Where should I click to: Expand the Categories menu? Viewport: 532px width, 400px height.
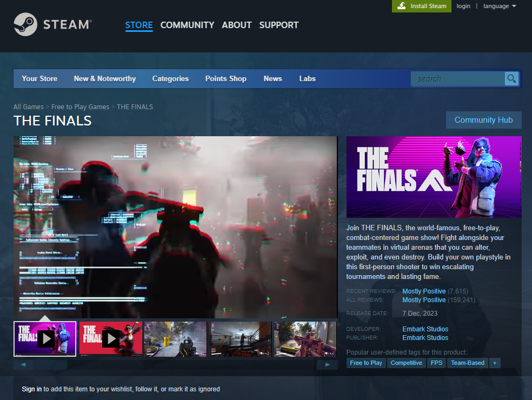click(170, 78)
